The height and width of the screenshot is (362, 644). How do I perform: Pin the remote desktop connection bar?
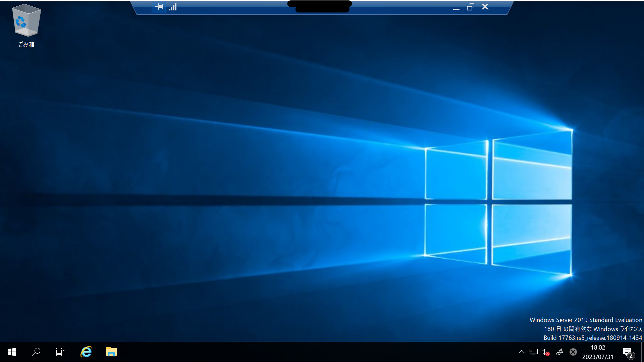pos(159,7)
